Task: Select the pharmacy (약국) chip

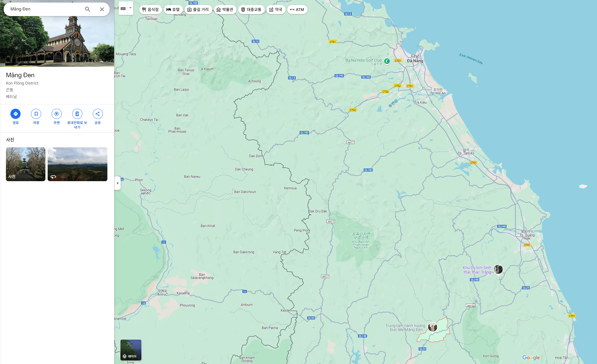Action: click(x=276, y=10)
